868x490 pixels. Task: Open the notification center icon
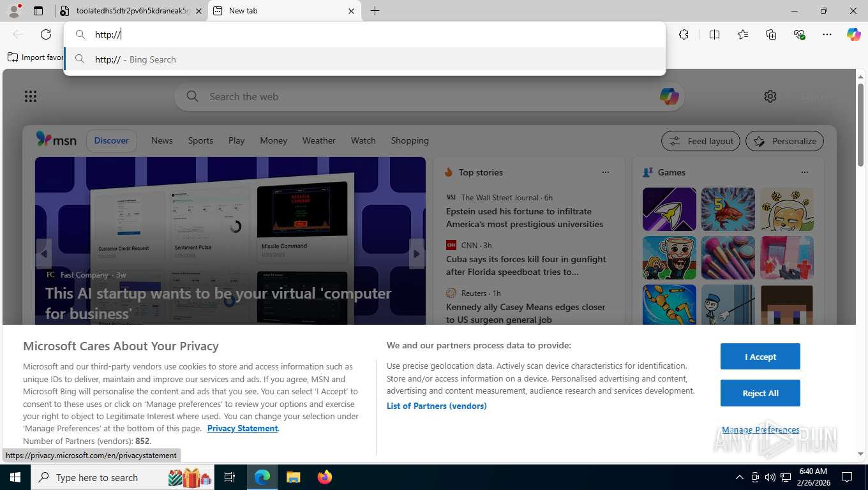[847, 477]
